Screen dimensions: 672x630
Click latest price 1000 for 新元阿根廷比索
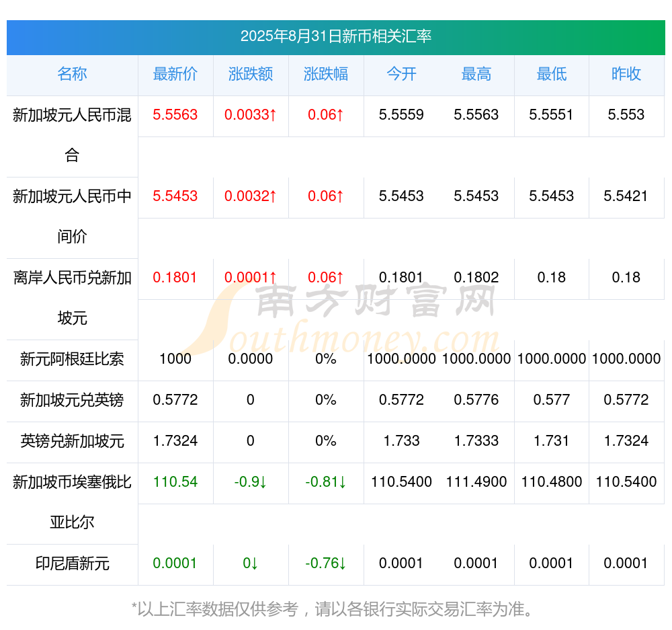175,359
